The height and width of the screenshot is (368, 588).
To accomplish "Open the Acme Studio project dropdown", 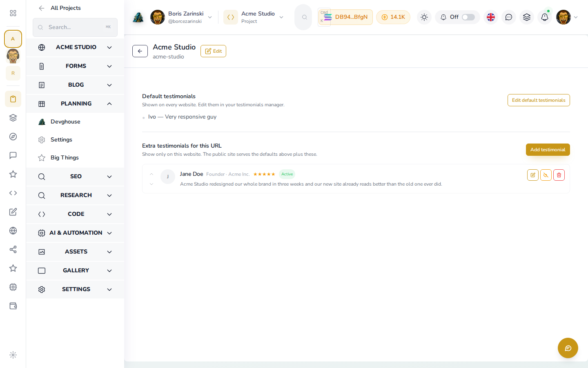I will click(x=254, y=17).
